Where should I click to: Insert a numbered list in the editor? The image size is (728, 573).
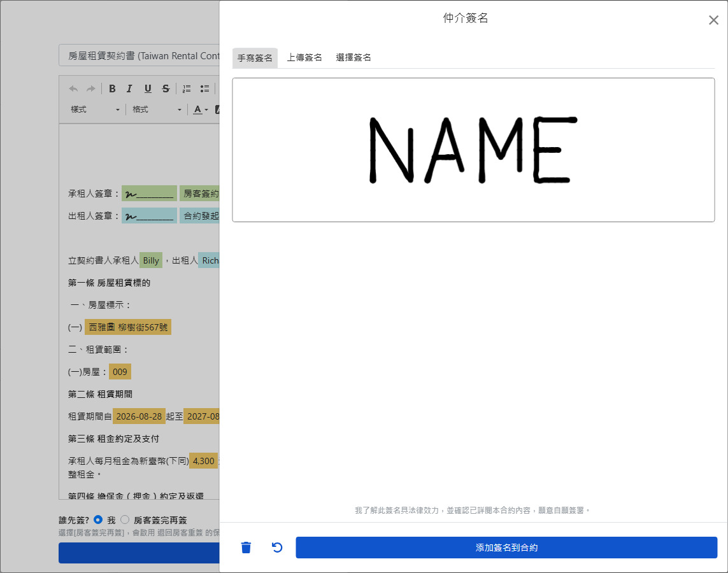tap(187, 88)
